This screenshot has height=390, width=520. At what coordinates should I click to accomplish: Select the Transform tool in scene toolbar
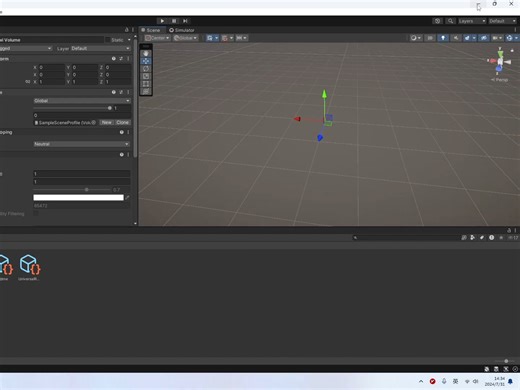point(146,91)
